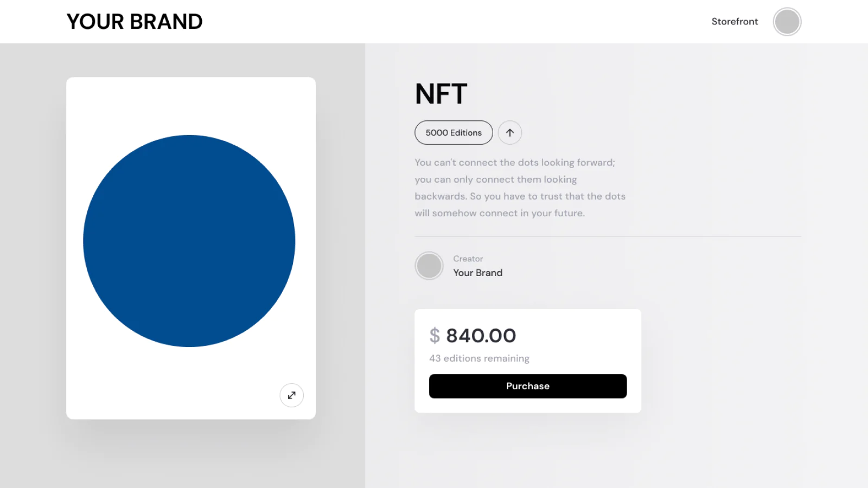This screenshot has width=868, height=488.
Task: Expand artwork with fullscreen arrow icon
Action: coord(291,395)
